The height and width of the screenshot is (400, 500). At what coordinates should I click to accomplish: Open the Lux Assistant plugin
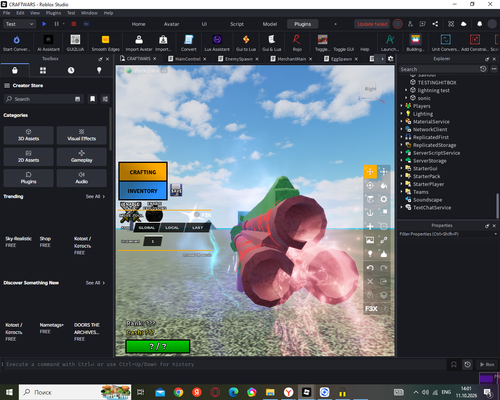[x=217, y=40]
